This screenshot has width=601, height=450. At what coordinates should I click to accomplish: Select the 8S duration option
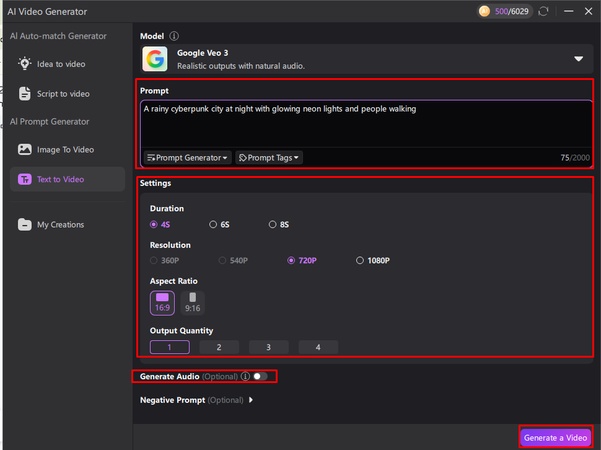tap(279, 225)
